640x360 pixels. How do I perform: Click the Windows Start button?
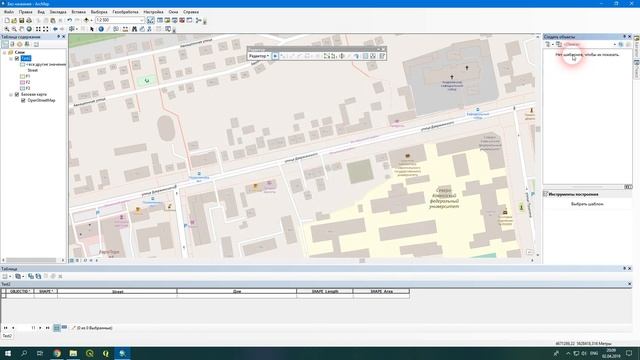[x=8, y=353]
